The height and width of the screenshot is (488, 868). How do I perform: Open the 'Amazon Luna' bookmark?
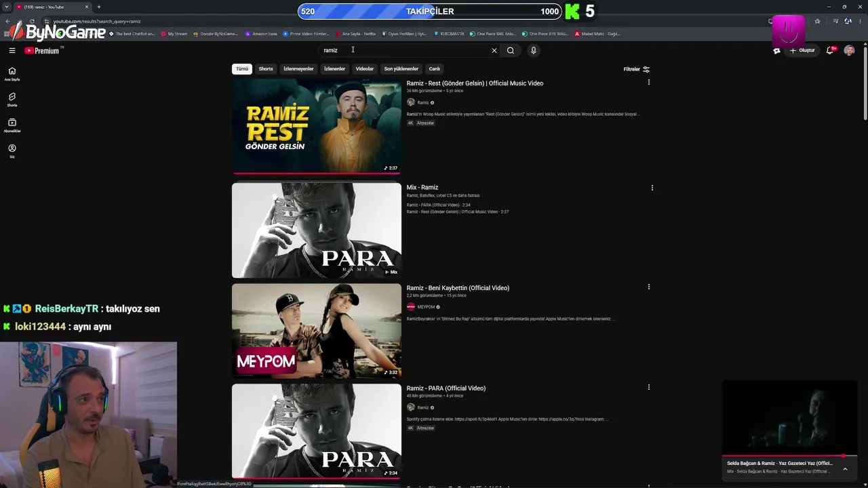coord(261,34)
